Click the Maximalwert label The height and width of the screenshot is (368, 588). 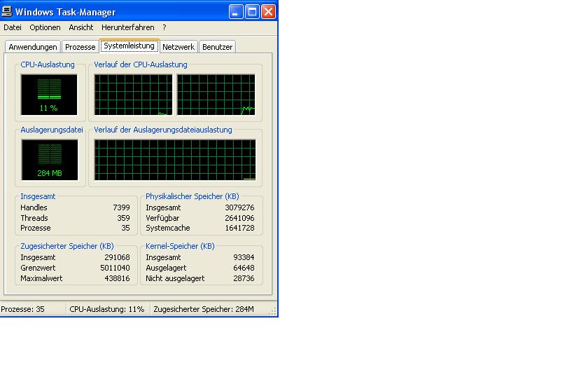[41, 279]
